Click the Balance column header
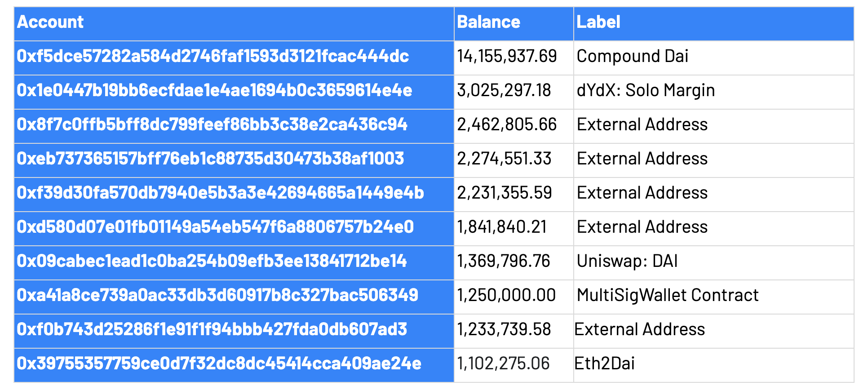The width and height of the screenshot is (868, 390). 488,22
